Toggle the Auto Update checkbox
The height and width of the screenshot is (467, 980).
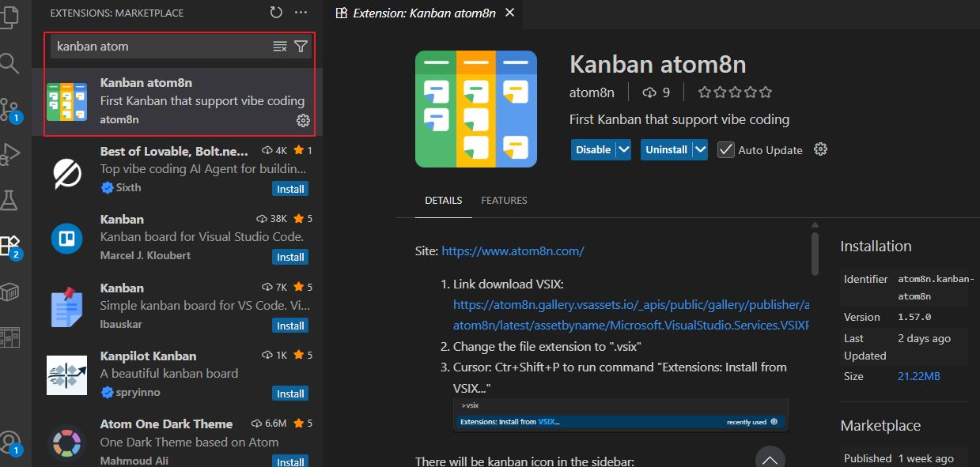tap(726, 149)
